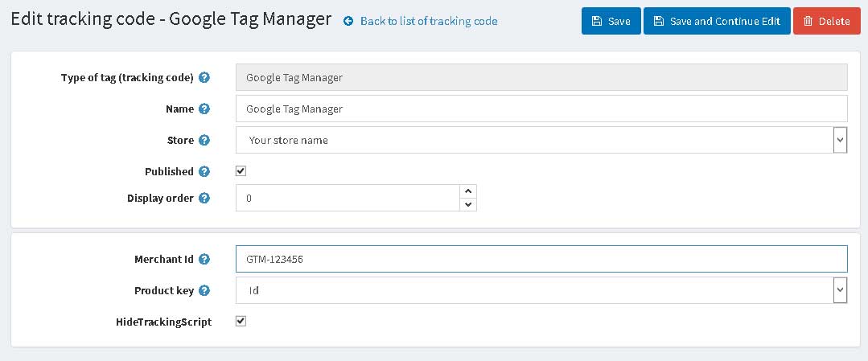Click the back arrow circle icon
The image size is (868, 361).
pos(348,22)
